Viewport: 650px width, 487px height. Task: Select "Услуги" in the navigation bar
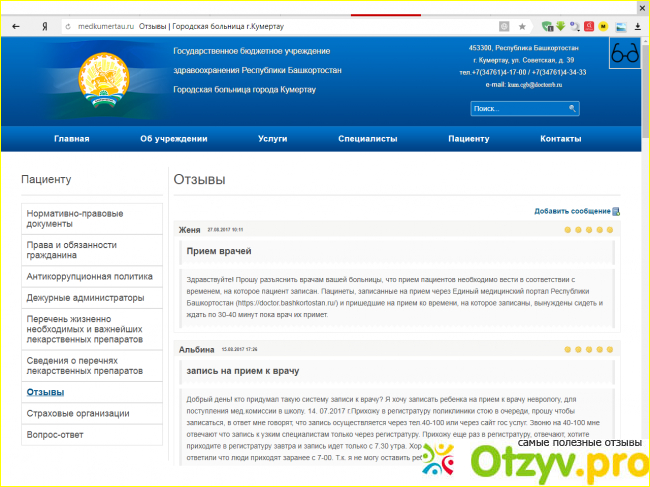(x=273, y=139)
